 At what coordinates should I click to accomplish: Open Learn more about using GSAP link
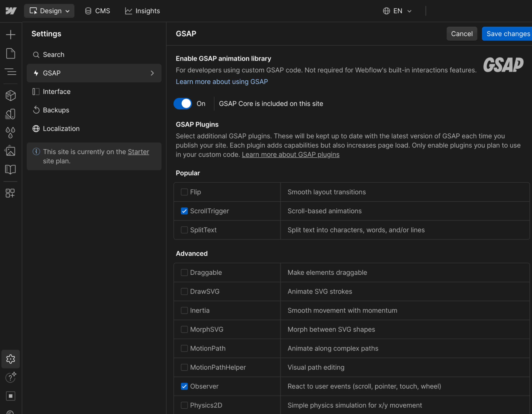point(222,82)
